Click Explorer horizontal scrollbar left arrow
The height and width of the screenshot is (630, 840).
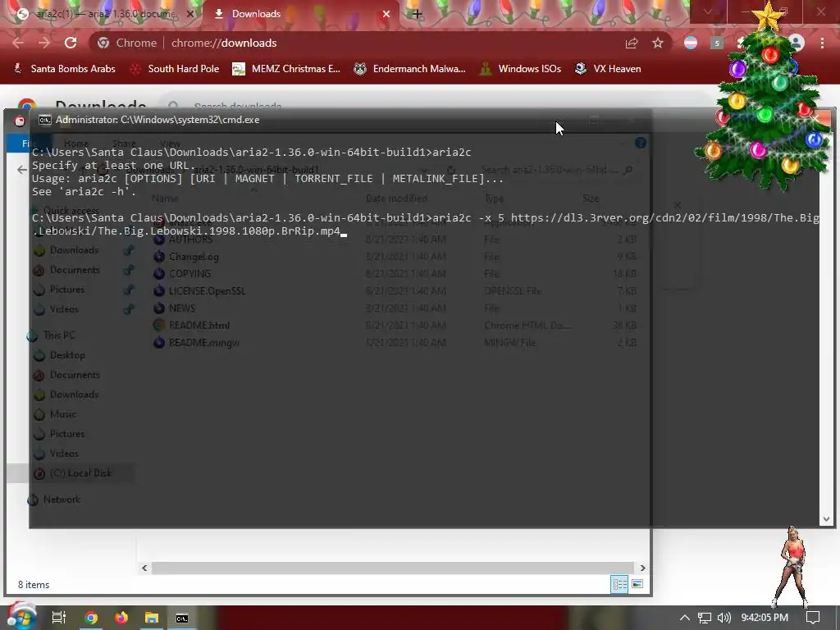pos(144,568)
